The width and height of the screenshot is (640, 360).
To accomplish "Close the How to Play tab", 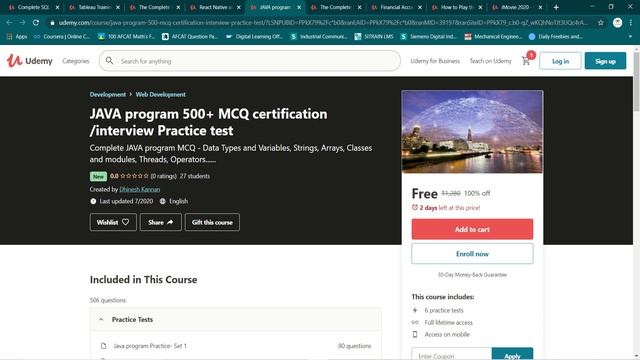I will pyautogui.click(x=480, y=7).
